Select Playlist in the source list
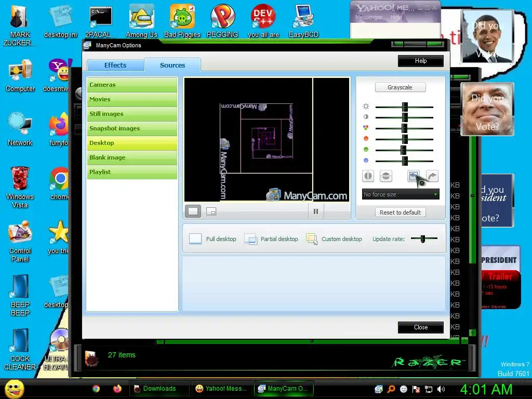The image size is (532, 399). [132, 172]
